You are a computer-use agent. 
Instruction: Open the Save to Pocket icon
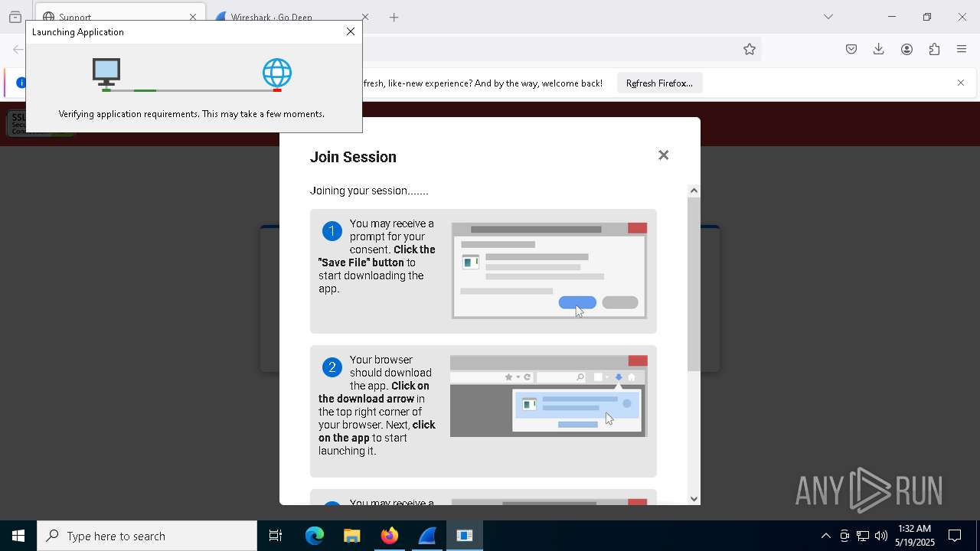coord(851,49)
